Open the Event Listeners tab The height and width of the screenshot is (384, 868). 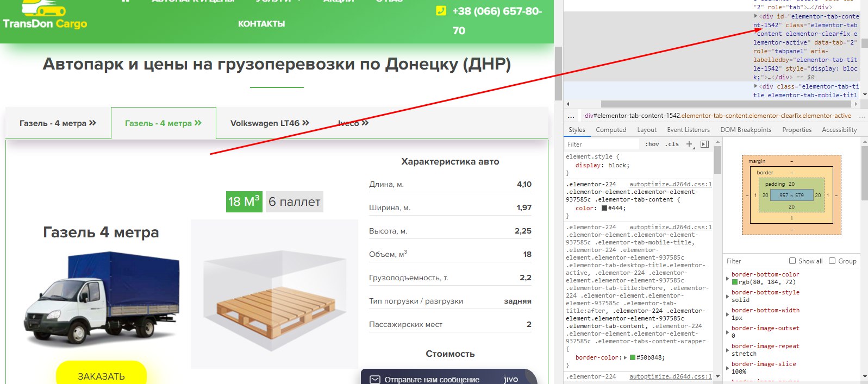pyautogui.click(x=689, y=130)
